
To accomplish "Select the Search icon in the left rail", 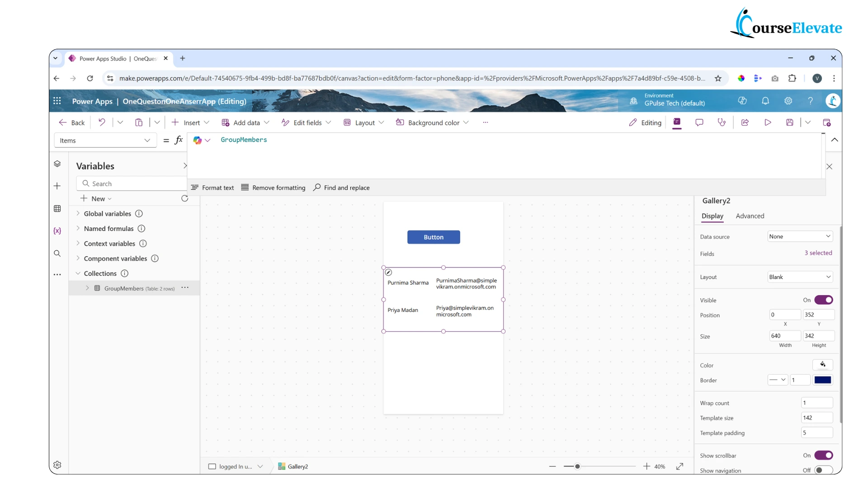I will point(57,253).
